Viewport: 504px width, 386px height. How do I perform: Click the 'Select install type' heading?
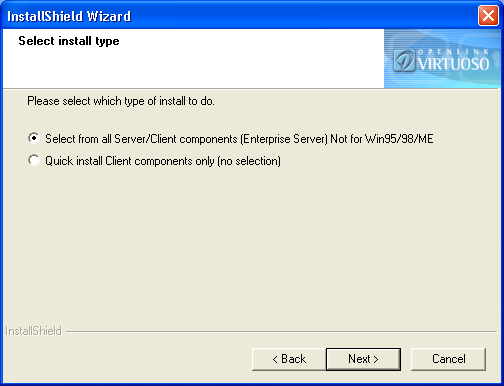click(x=69, y=41)
